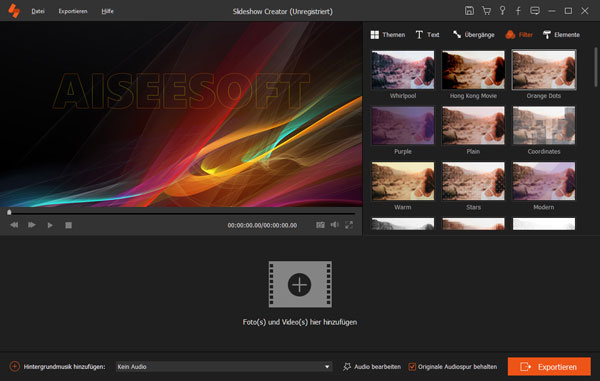This screenshot has width=600, height=381.
Task: Click the volume speaker icon
Action: tap(334, 225)
